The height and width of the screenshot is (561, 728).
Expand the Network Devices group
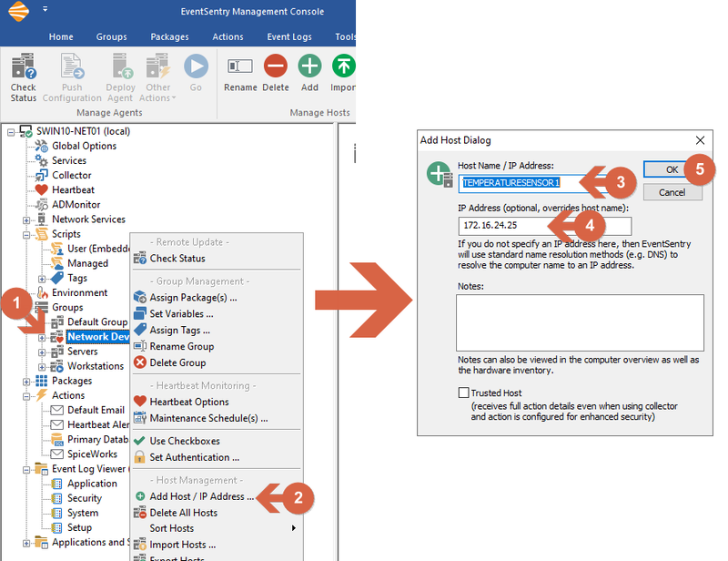pyautogui.click(x=42, y=338)
